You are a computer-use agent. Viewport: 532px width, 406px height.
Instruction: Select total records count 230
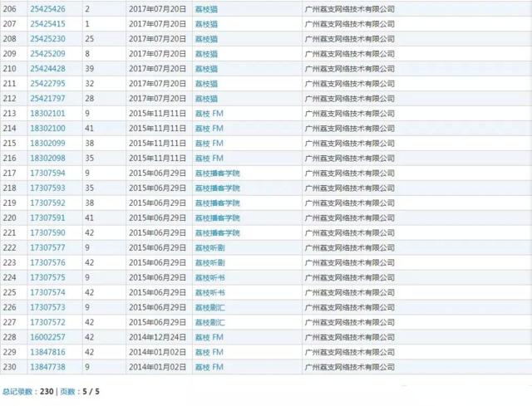click(x=47, y=391)
